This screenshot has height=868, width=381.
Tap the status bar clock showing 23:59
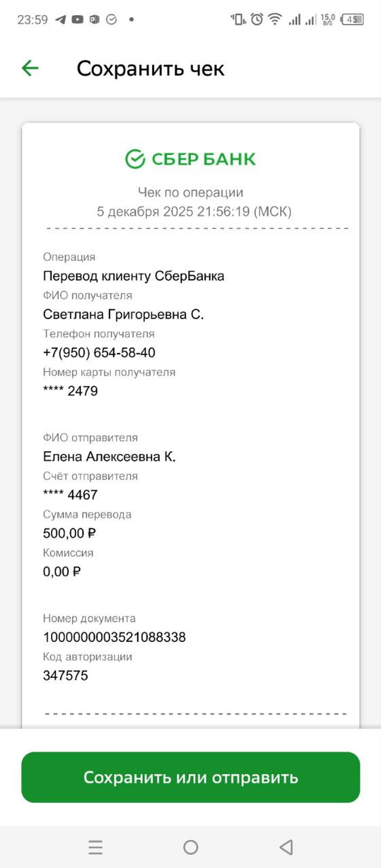pos(33,20)
